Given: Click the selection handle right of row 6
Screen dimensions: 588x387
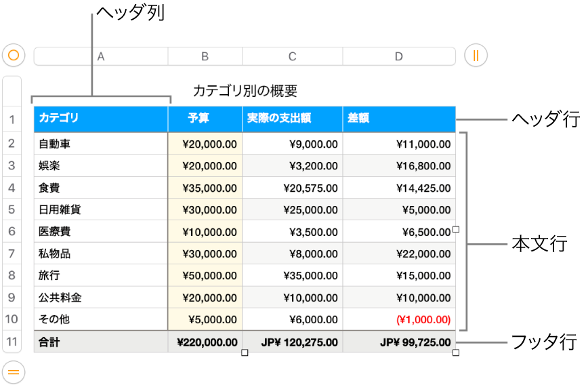Looking at the screenshot, I should [456, 230].
